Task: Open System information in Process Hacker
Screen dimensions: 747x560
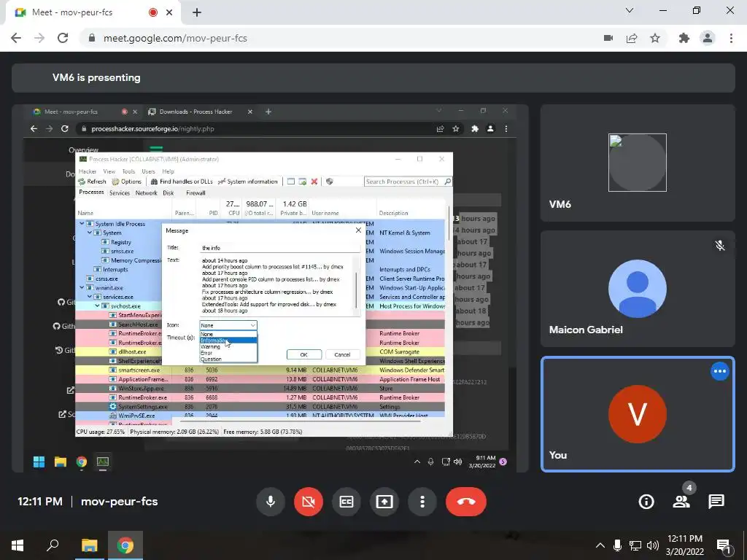Action: 248,182
